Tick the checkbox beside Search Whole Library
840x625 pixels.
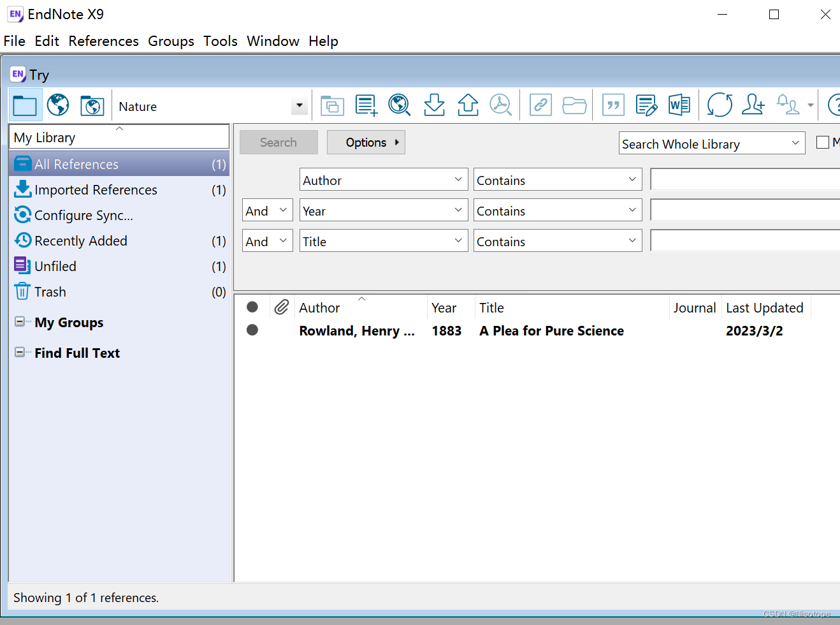[x=823, y=142]
